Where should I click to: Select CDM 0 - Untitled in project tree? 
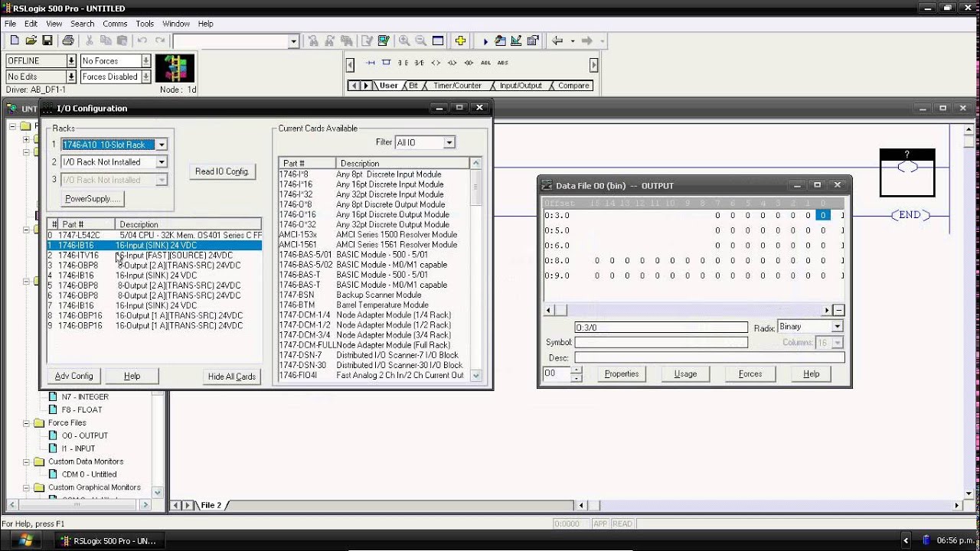tap(89, 474)
